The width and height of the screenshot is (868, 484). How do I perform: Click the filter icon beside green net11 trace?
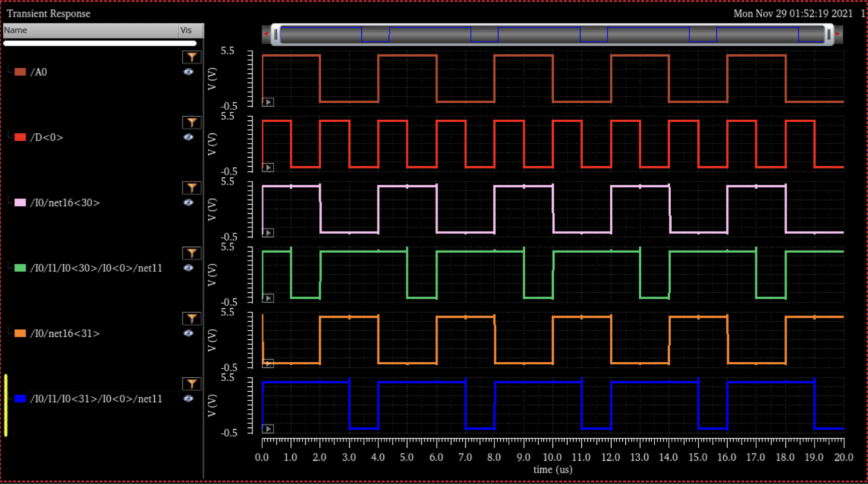click(x=191, y=254)
